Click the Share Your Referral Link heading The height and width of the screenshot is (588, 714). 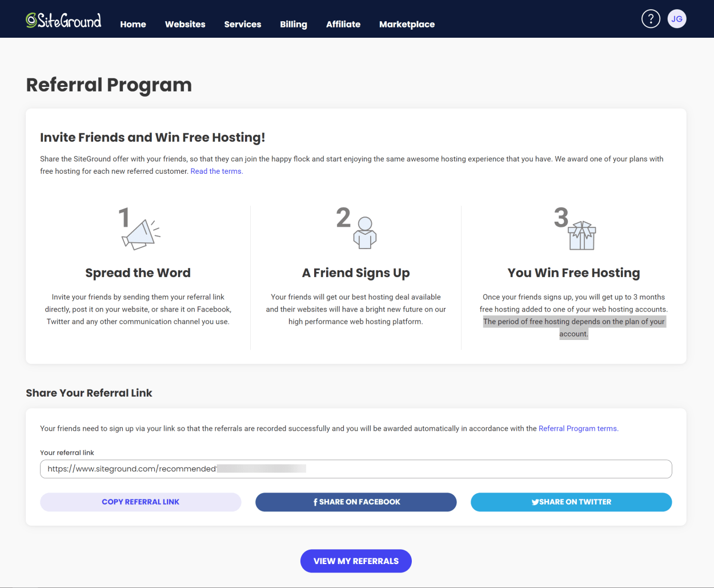[89, 393]
